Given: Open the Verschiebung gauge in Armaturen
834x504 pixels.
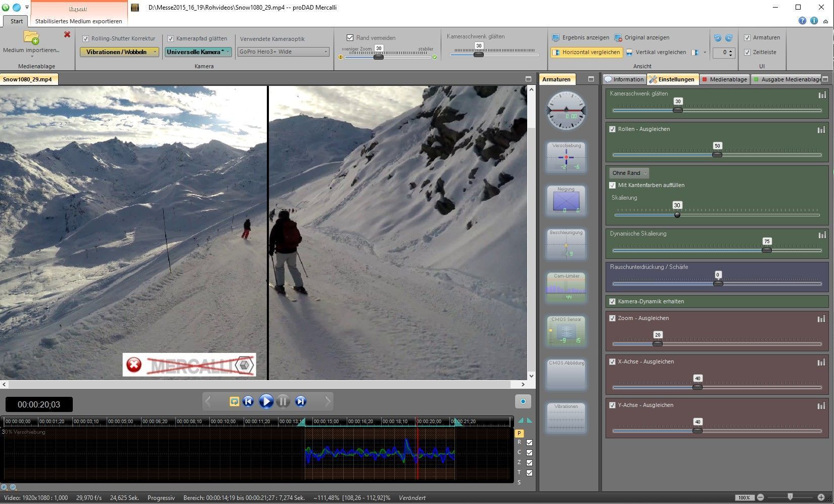Looking at the screenshot, I should click(566, 157).
